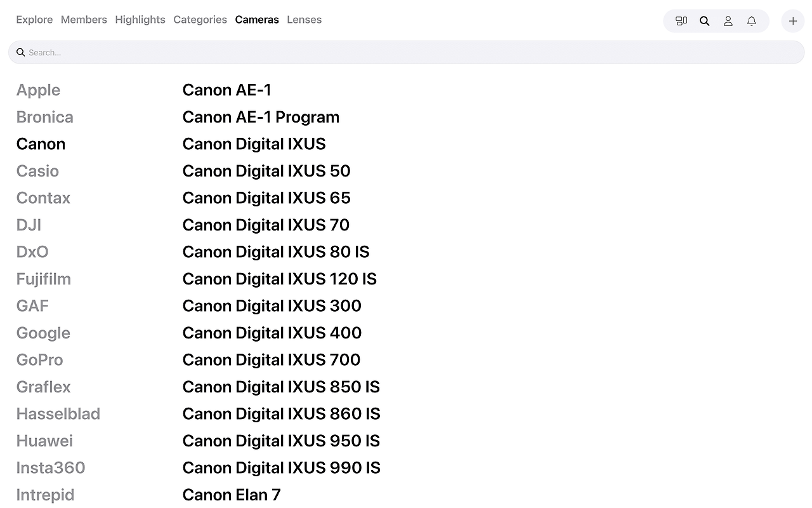812x508 pixels.
Task: Click the magnifier icon in top toolbar
Action: 705,21
